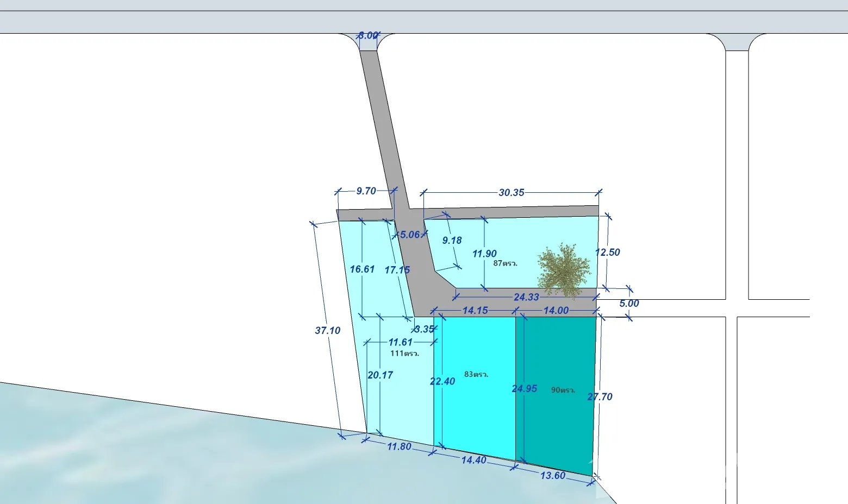This screenshot has width=848, height=504.
Task: Click the 14.00 dimension label
Action: click(x=556, y=311)
